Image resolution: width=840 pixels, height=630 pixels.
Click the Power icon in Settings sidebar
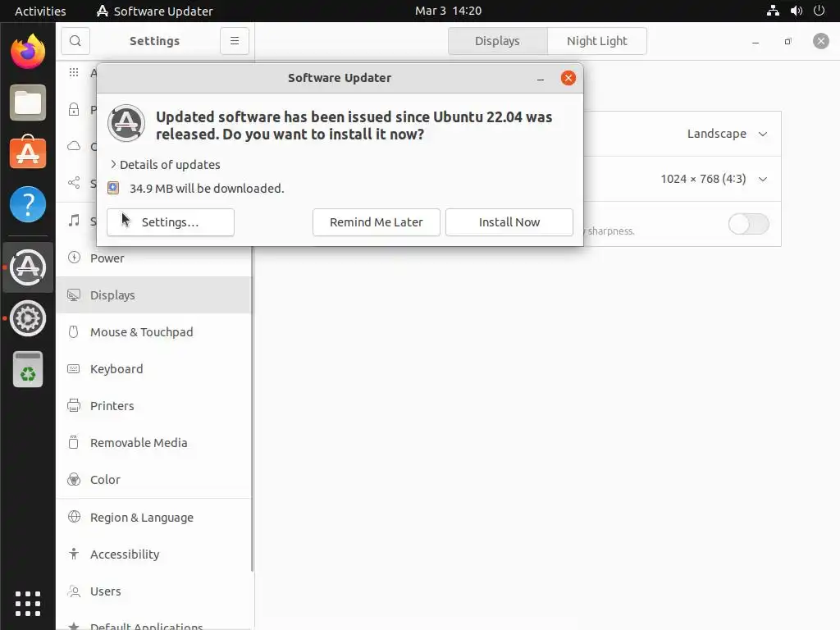tap(74, 258)
